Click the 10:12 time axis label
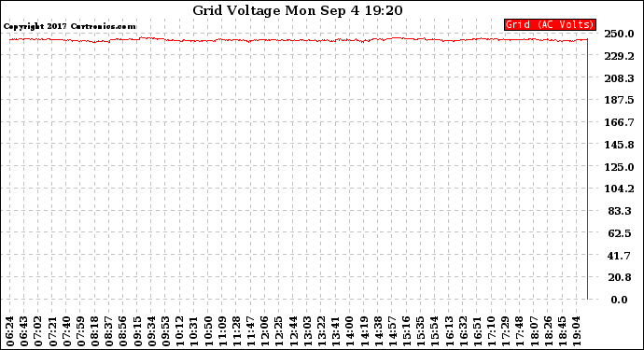 pyautogui.click(x=179, y=331)
